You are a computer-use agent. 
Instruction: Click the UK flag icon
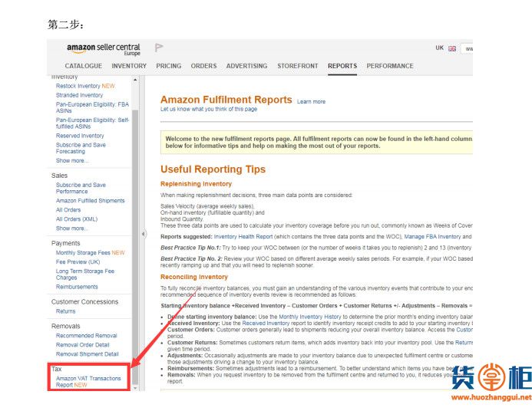pyautogui.click(x=452, y=48)
